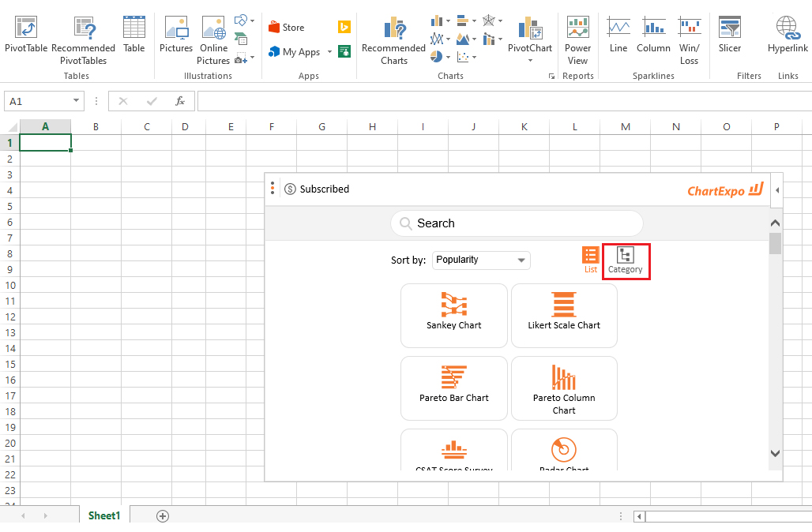The image size is (812, 532).
Task: Click the Screenshot camera icon
Action: pos(241,58)
